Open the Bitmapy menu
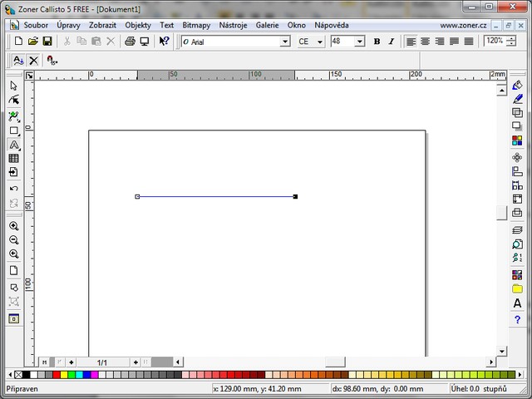Image resolution: width=532 pixels, height=399 pixels. coord(196,25)
